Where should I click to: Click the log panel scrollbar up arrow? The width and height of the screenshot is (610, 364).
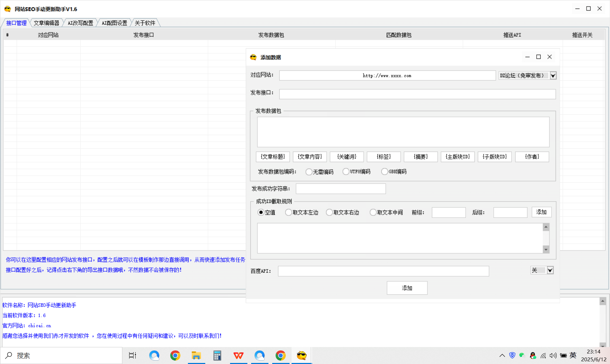603,301
